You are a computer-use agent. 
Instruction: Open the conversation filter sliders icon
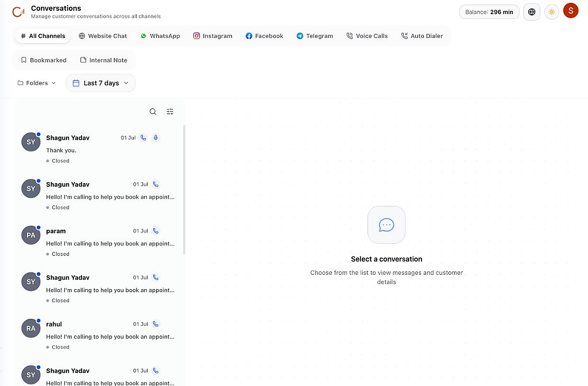click(x=170, y=112)
